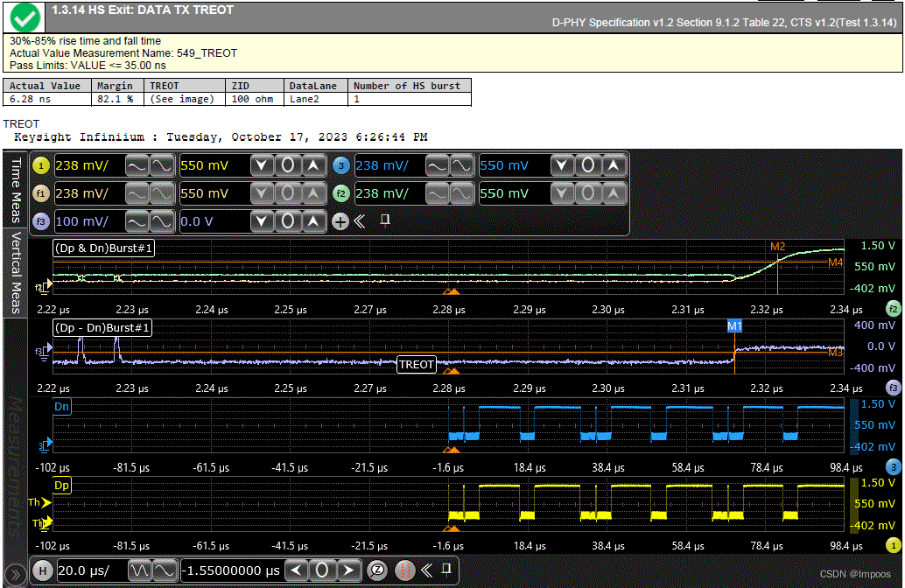Increase f3 vertical scale waveform icon
The image size is (905, 588).
tap(162, 221)
